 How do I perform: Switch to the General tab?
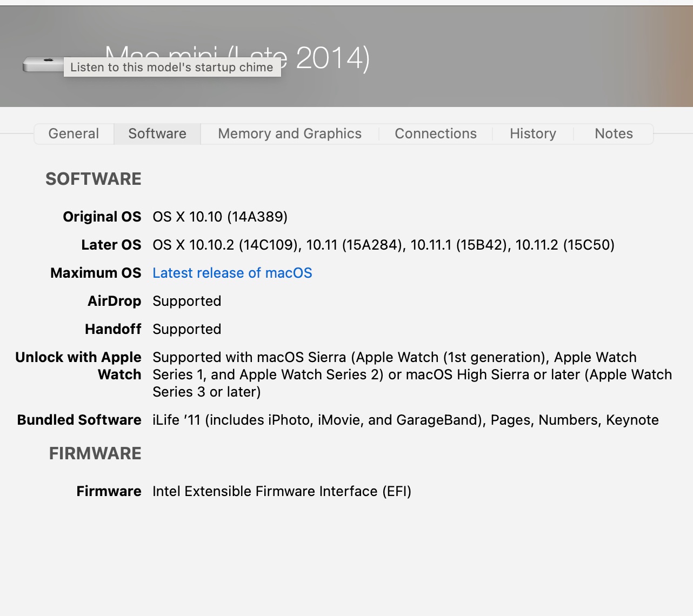[x=74, y=133]
